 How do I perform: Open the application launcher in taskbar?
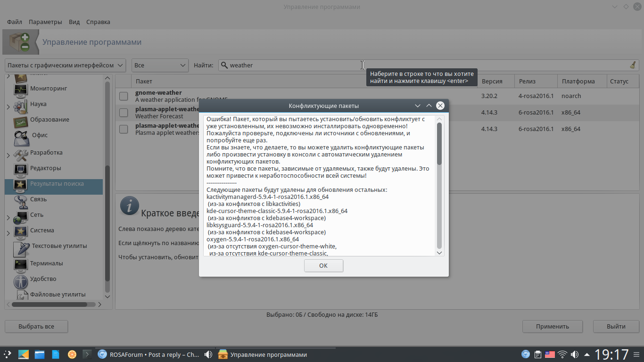tap(8, 354)
